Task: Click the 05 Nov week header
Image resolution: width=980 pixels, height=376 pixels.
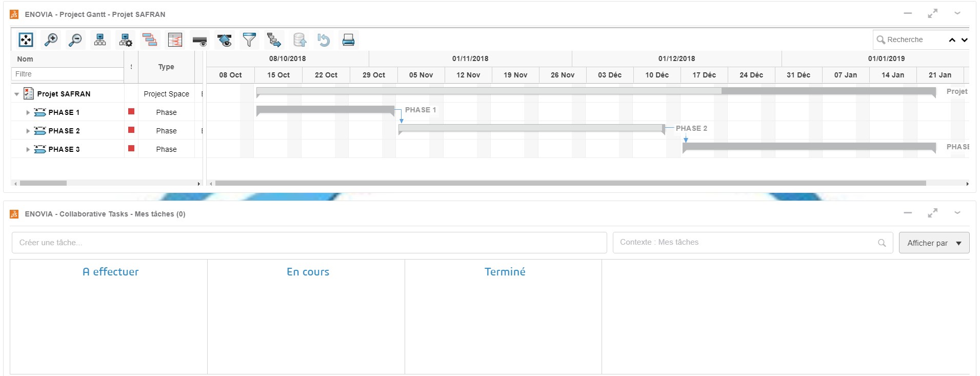Action: click(x=421, y=75)
